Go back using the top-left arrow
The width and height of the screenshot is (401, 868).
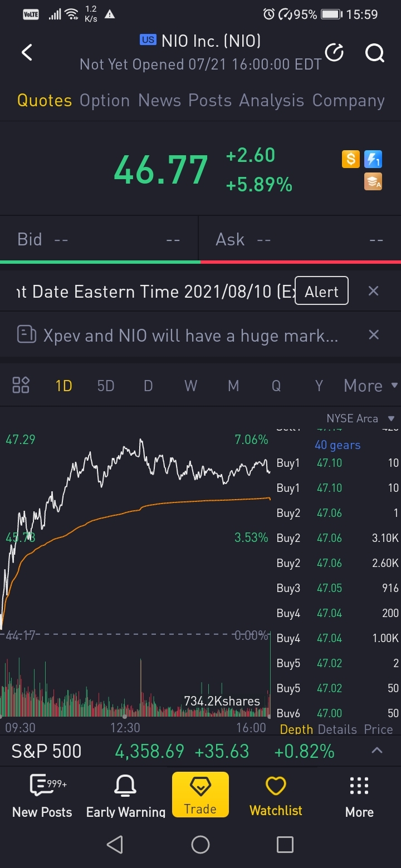[27, 53]
